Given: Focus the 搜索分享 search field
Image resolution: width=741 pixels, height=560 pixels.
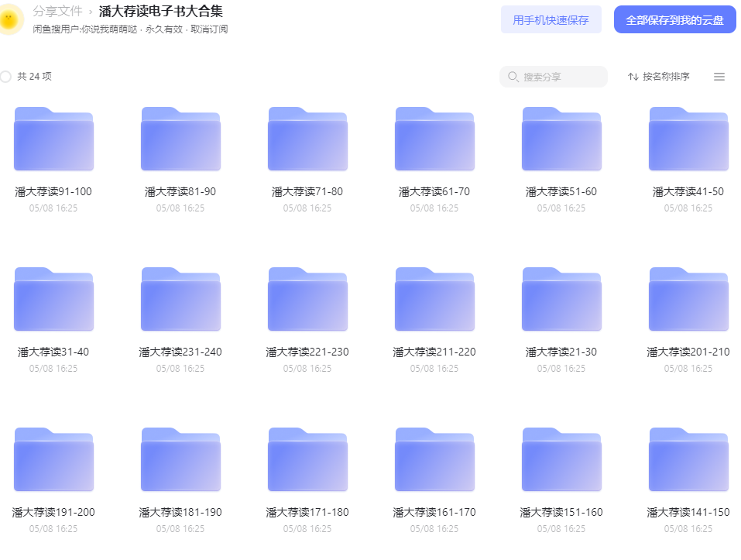Looking at the screenshot, I should coord(554,77).
